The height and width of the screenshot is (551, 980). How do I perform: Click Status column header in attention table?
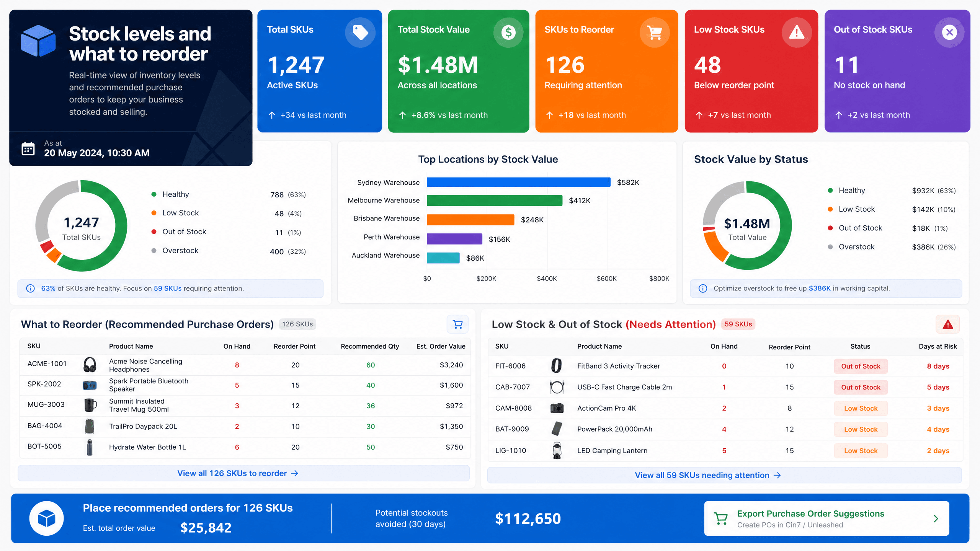(860, 346)
